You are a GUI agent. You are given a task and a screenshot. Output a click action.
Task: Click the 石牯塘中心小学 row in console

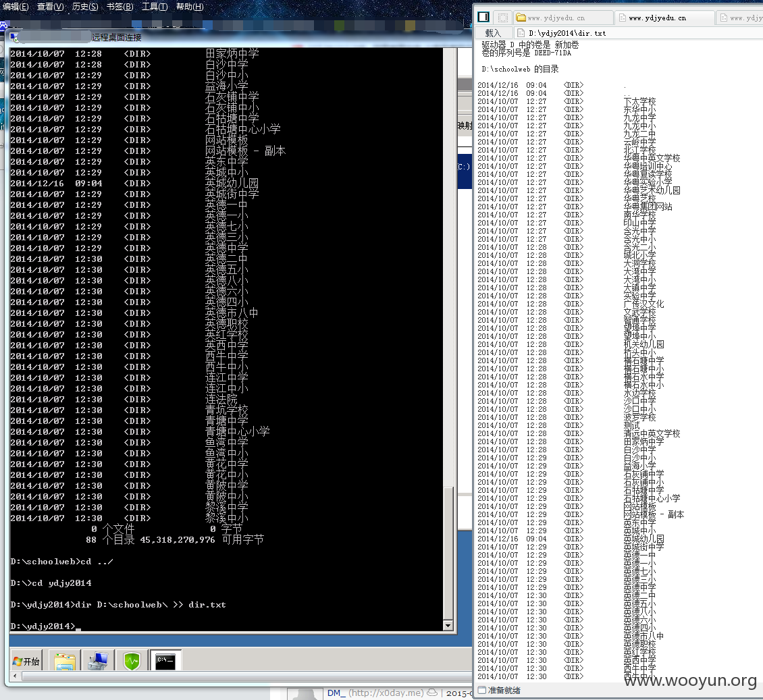click(x=145, y=130)
